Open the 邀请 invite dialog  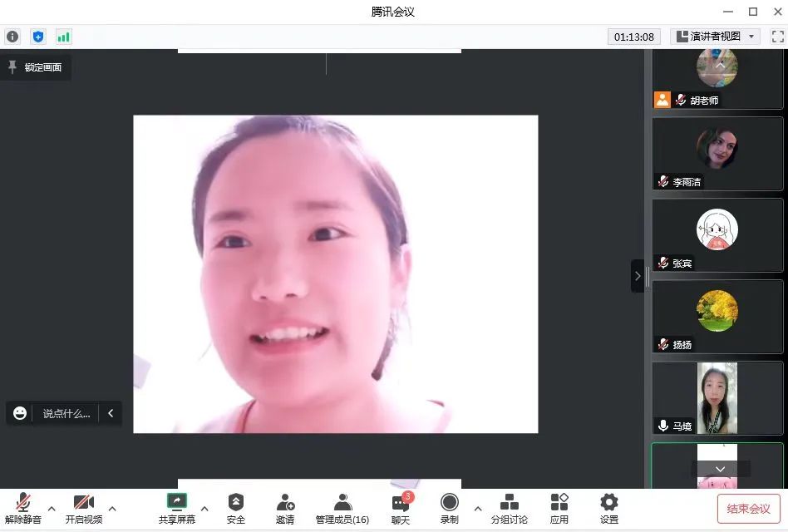pyautogui.click(x=285, y=508)
